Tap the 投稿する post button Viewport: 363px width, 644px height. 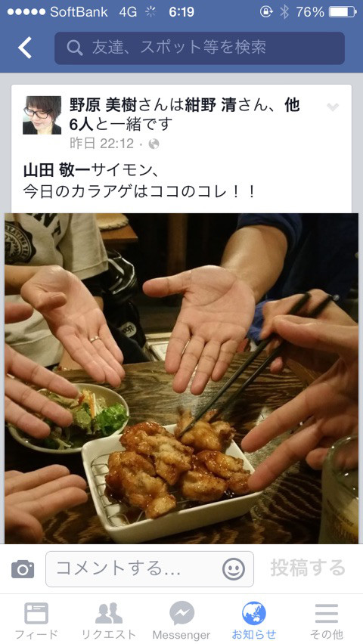(308, 568)
